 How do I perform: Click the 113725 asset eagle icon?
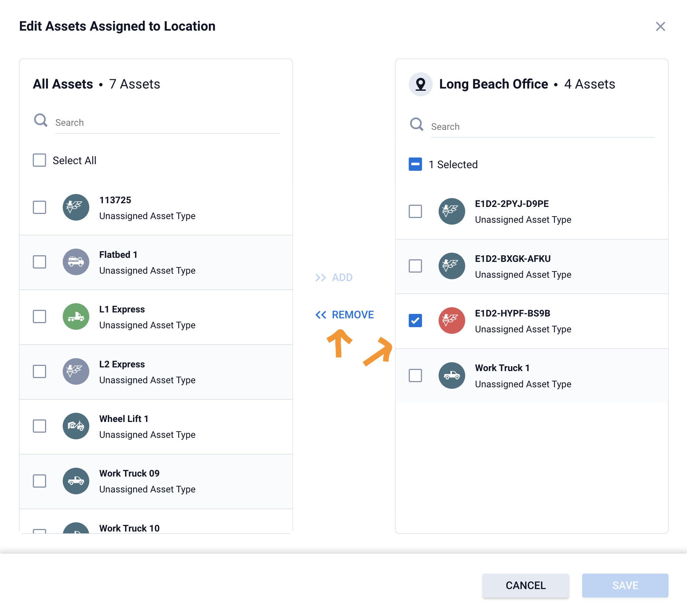tap(76, 207)
